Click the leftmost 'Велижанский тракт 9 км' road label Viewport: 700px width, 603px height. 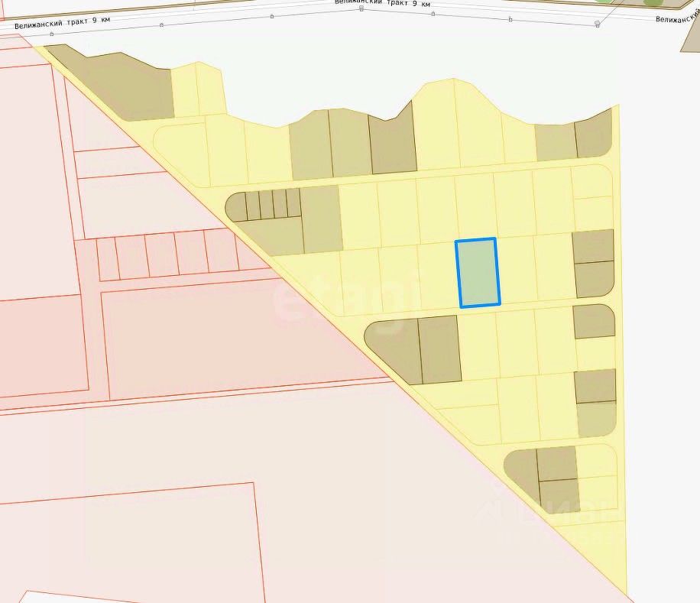62,23
